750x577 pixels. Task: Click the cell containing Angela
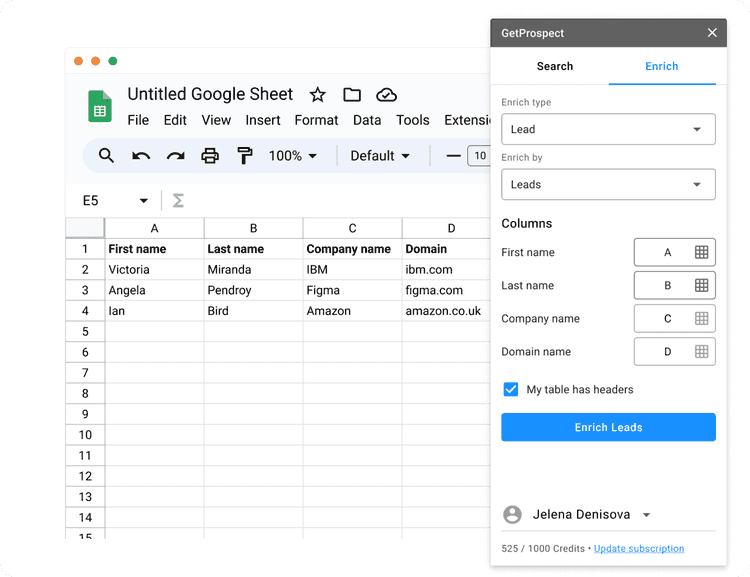tap(154, 290)
